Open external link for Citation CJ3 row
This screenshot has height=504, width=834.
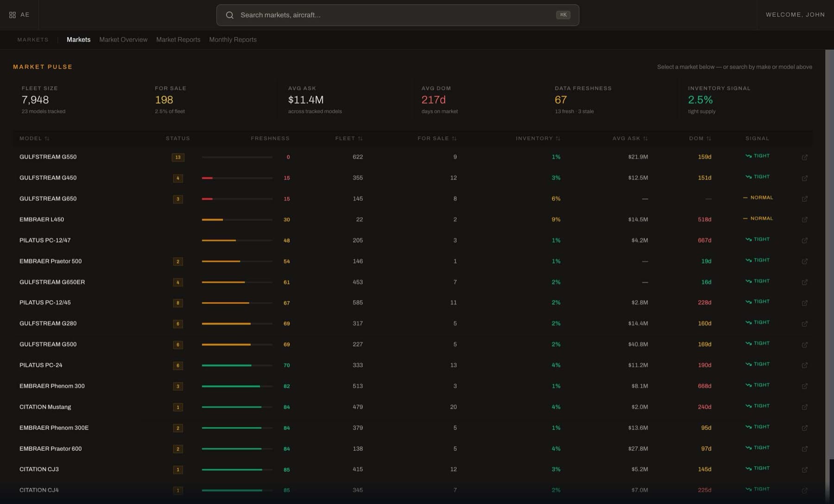(x=805, y=470)
